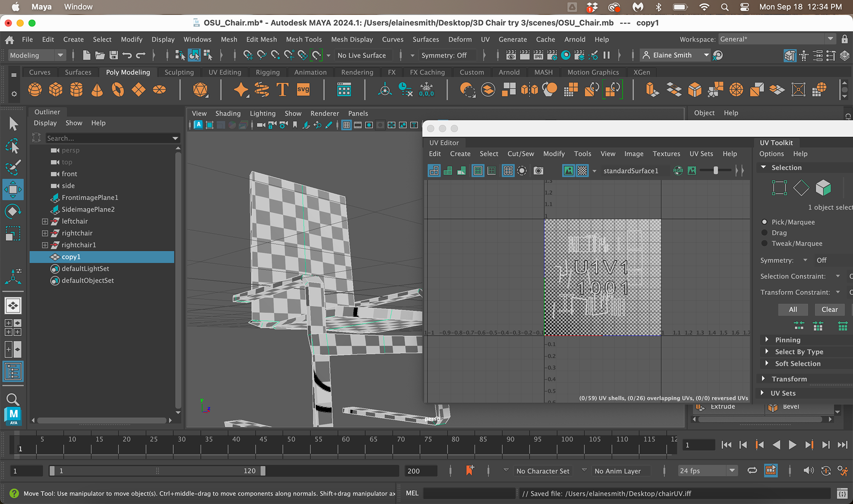This screenshot has width=853, height=504.
Task: Expand the Select By Type section
Action: coord(767,352)
